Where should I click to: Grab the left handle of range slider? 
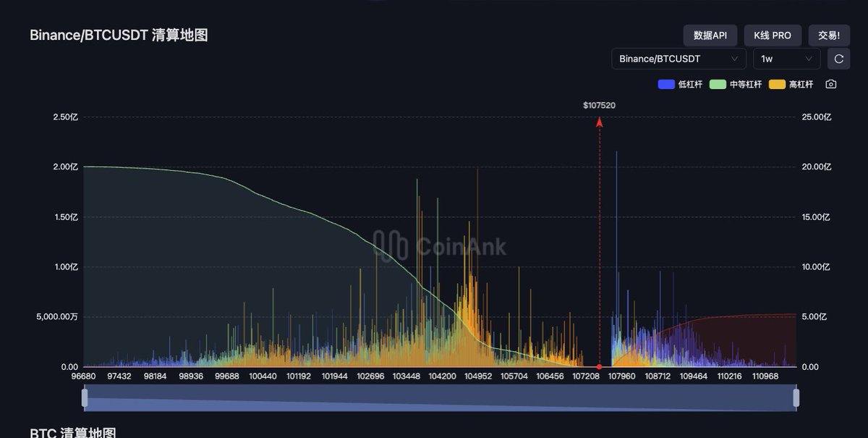[x=85, y=397]
